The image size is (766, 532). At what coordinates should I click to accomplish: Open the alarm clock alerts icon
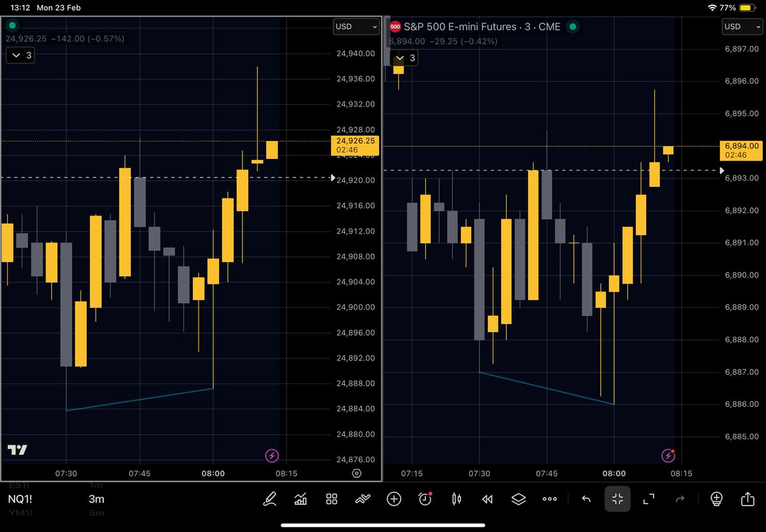point(425,499)
